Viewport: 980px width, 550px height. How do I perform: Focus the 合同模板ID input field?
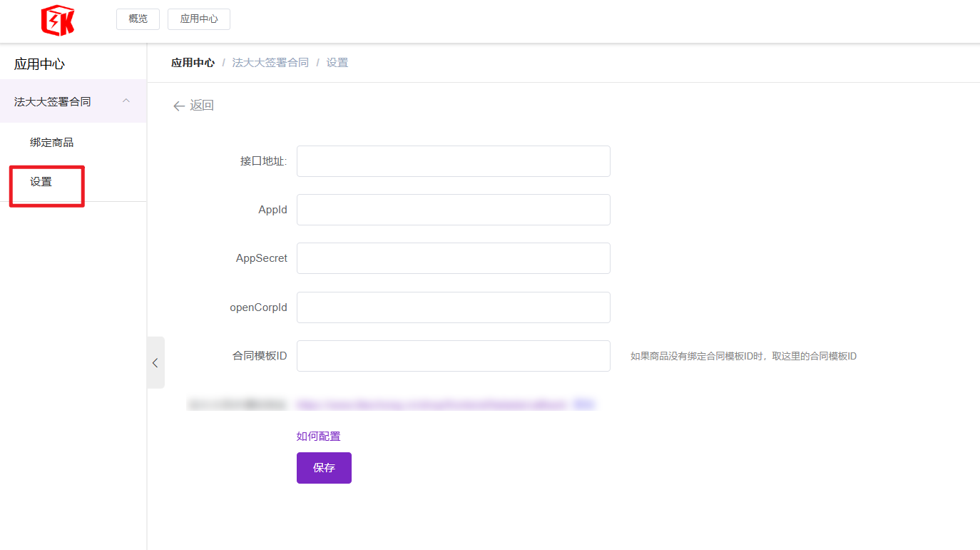(x=453, y=356)
